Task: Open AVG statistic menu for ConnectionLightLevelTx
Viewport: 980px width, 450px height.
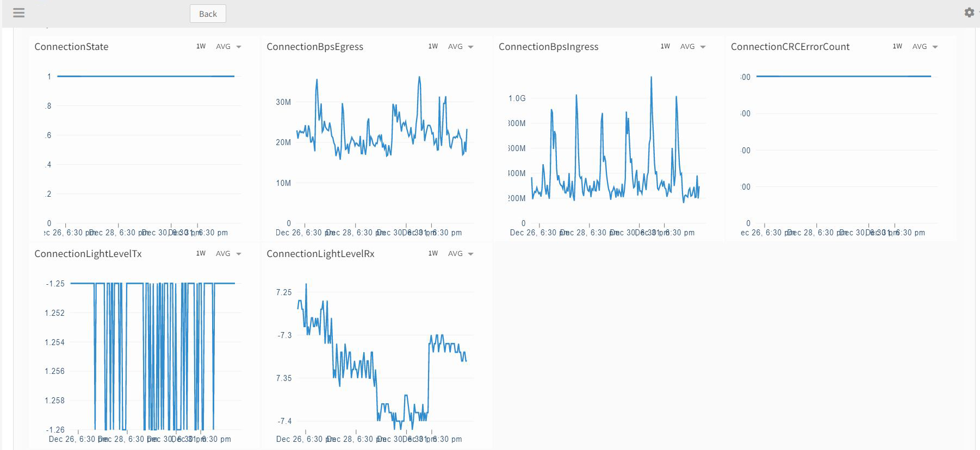Action: point(228,254)
